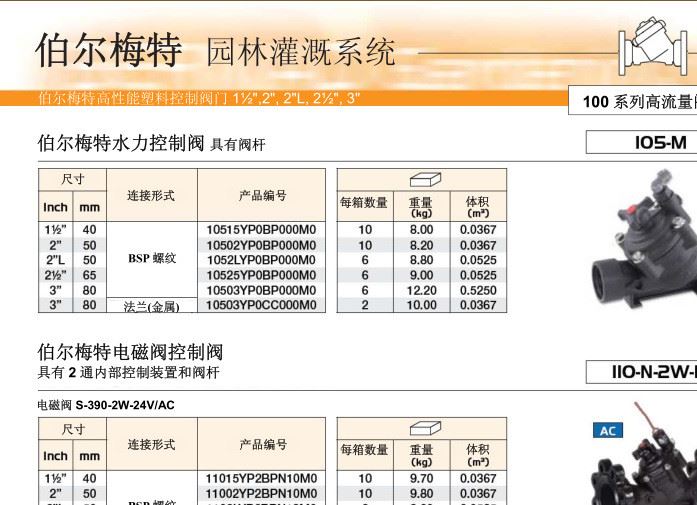Click the 尺寸 header in the solenoid table
697x505 pixels.
click(72, 429)
